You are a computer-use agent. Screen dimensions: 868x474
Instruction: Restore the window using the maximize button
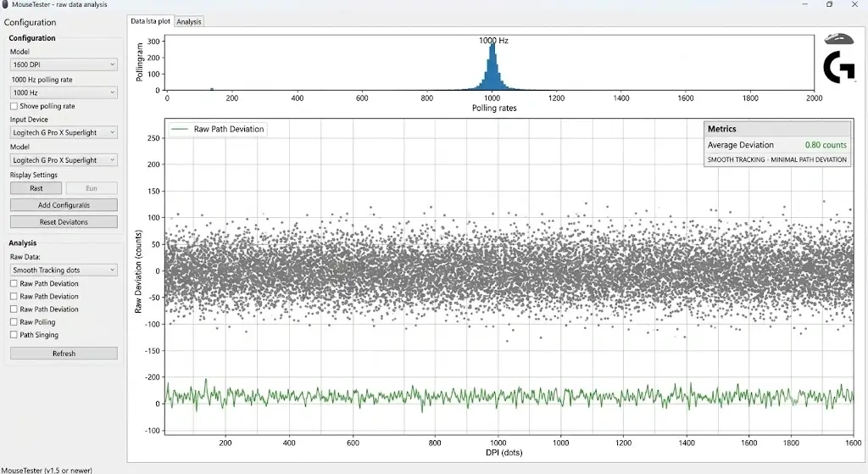pos(829,4)
